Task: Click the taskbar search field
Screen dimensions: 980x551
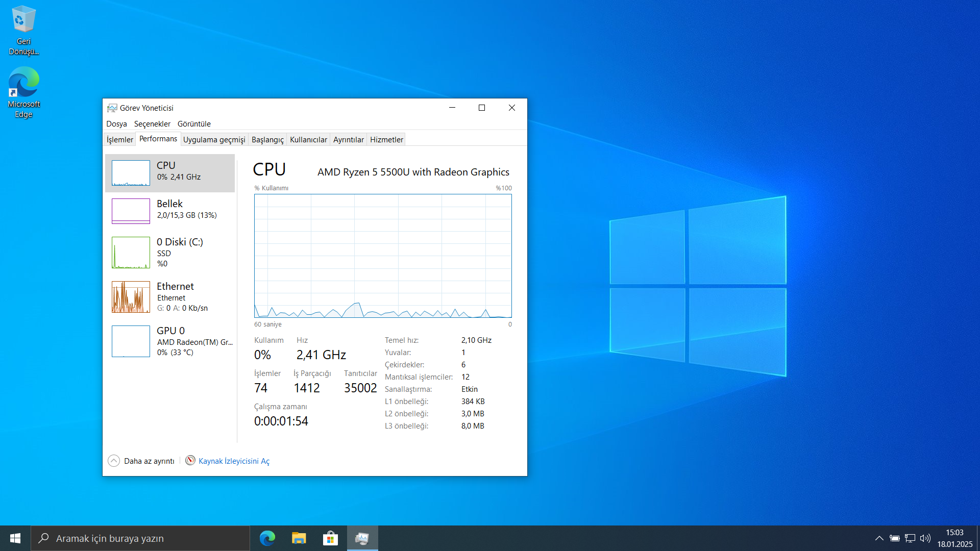Action: click(x=140, y=538)
